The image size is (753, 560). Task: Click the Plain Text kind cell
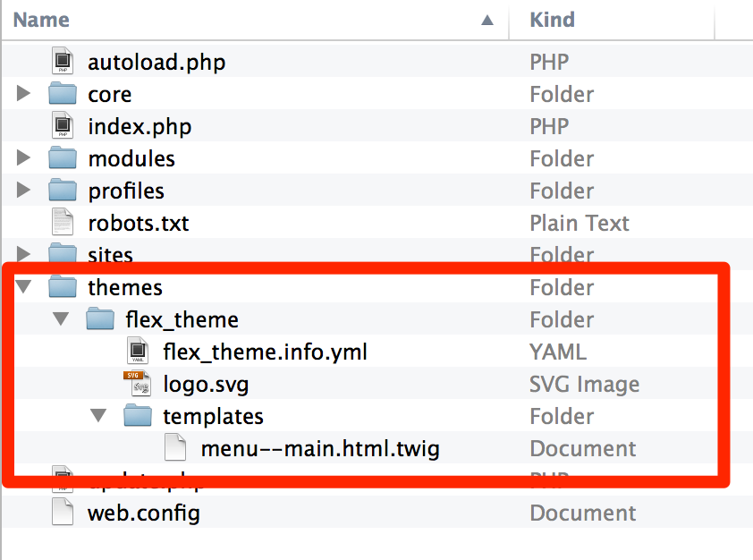click(x=580, y=223)
